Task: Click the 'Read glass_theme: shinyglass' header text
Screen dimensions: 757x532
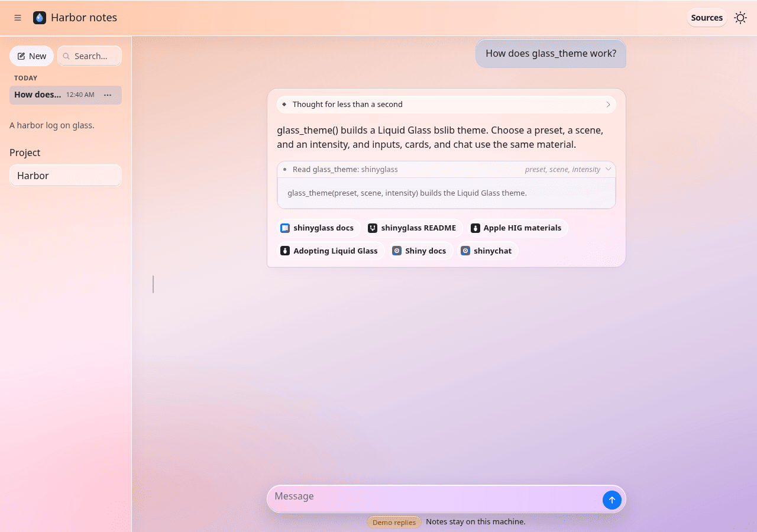Action: pyautogui.click(x=345, y=170)
